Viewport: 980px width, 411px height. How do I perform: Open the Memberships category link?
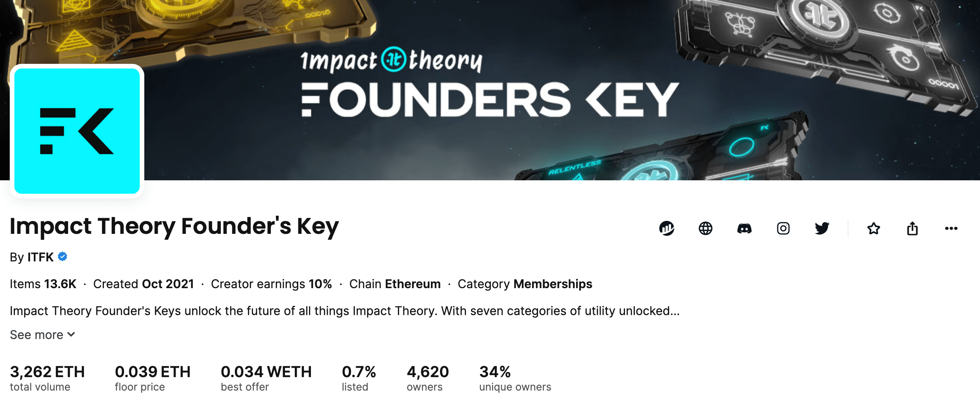[553, 284]
